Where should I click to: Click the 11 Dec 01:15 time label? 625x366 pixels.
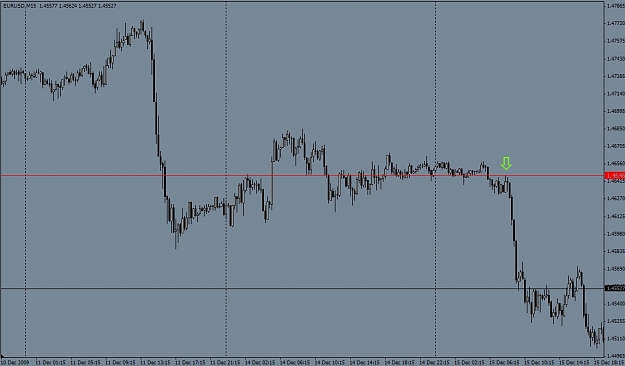[x=50, y=362]
